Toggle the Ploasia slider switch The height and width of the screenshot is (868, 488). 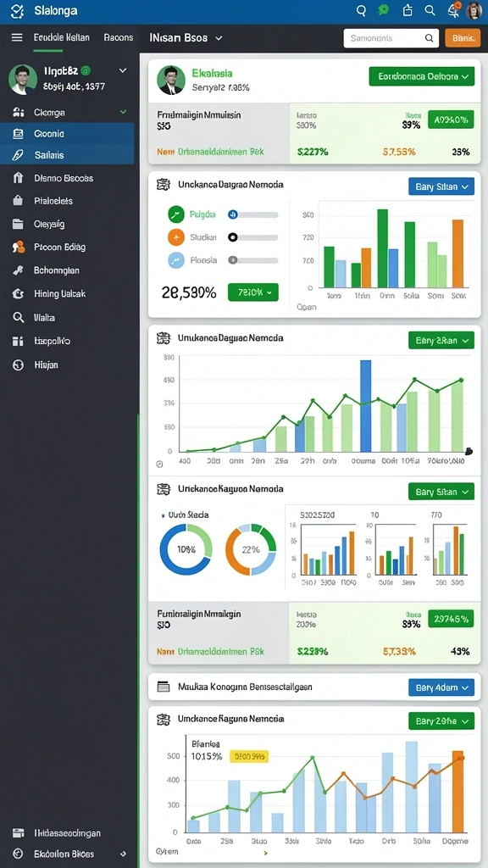click(252, 259)
